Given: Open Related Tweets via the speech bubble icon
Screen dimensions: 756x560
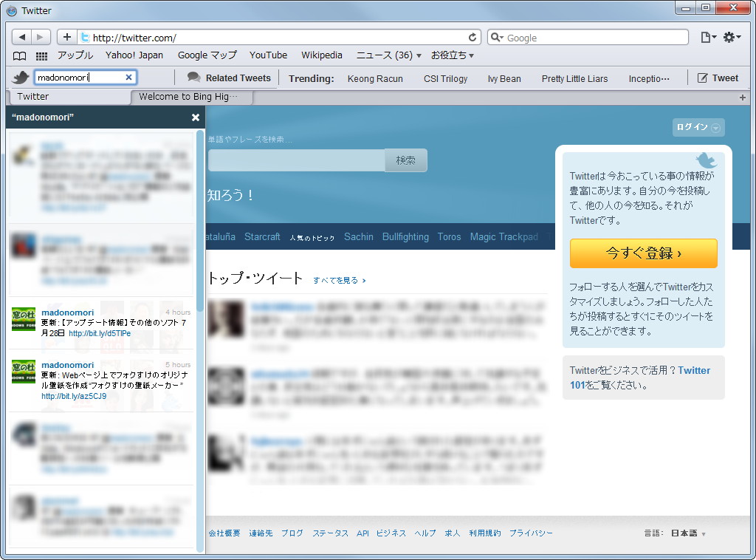Looking at the screenshot, I should coord(193,77).
